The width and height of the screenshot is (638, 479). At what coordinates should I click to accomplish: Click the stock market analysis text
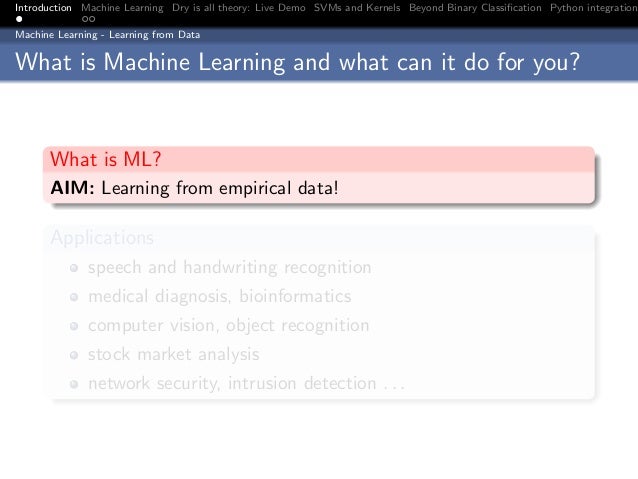click(x=173, y=355)
